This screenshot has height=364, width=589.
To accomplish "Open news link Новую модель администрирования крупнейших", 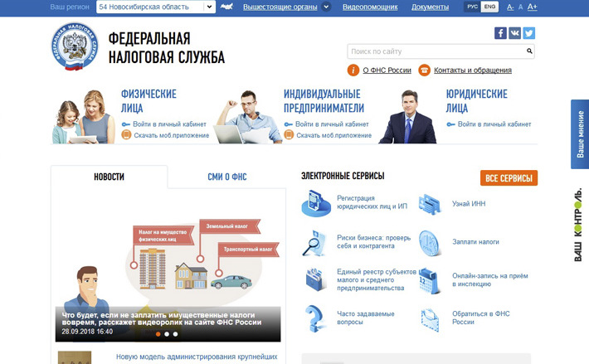I will coord(197,357).
